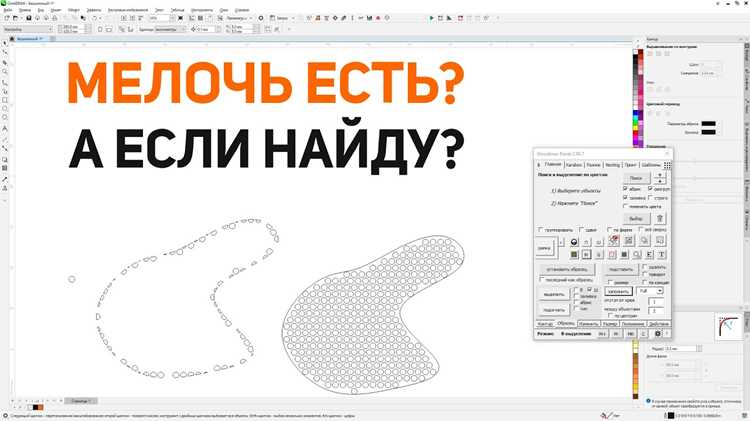Click the T icon in plugin panel

click(x=662, y=255)
